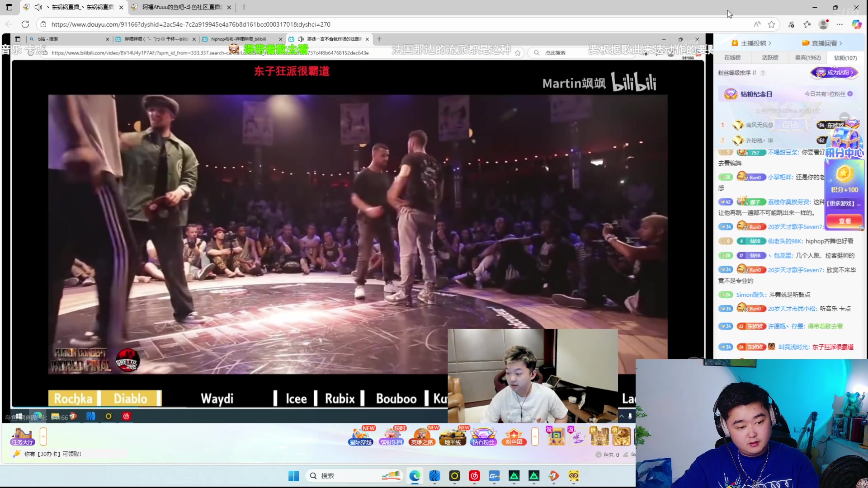Switch to 阿福Afuuu的鱼吧 tab
The image size is (868, 488).
click(x=181, y=7)
